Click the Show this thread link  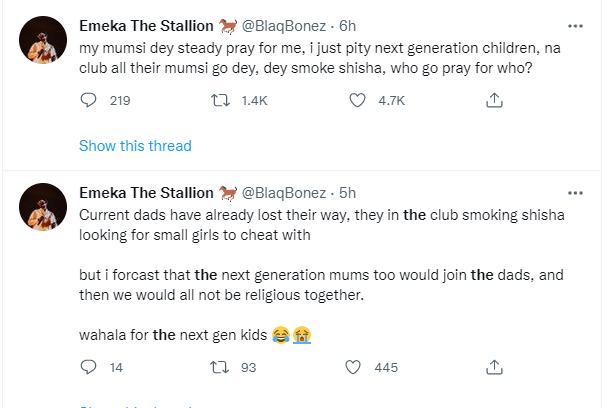135,146
